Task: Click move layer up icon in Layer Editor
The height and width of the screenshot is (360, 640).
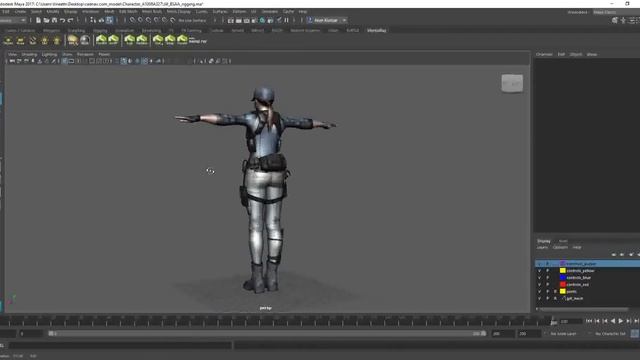Action: (614, 254)
